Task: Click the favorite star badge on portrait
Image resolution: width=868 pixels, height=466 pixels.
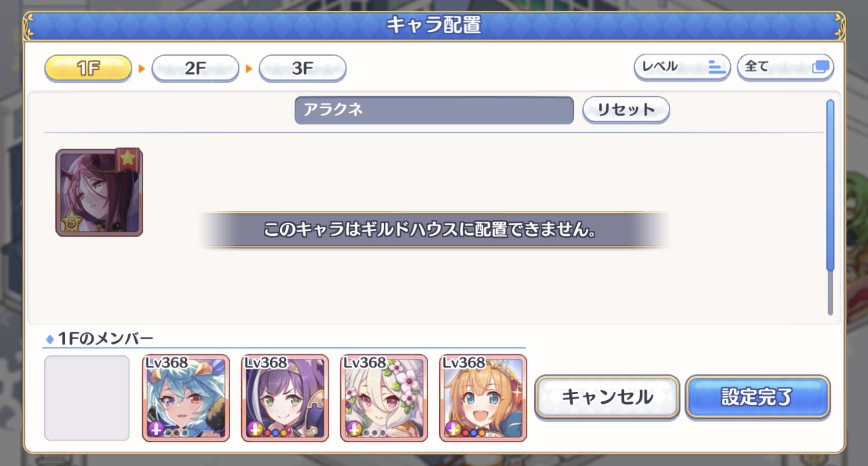Action: point(128,159)
